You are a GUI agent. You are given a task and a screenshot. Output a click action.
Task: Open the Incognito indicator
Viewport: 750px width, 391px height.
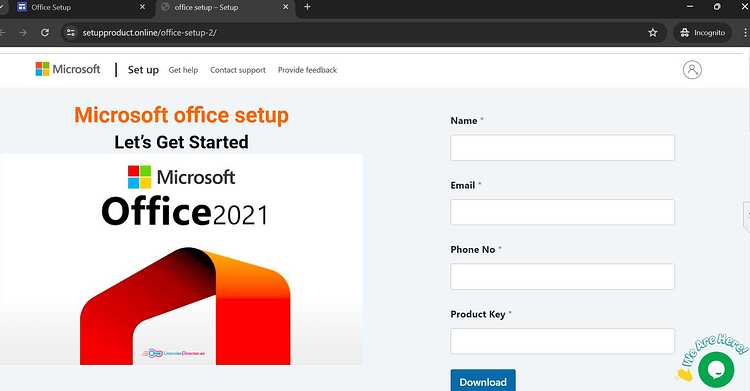click(702, 33)
